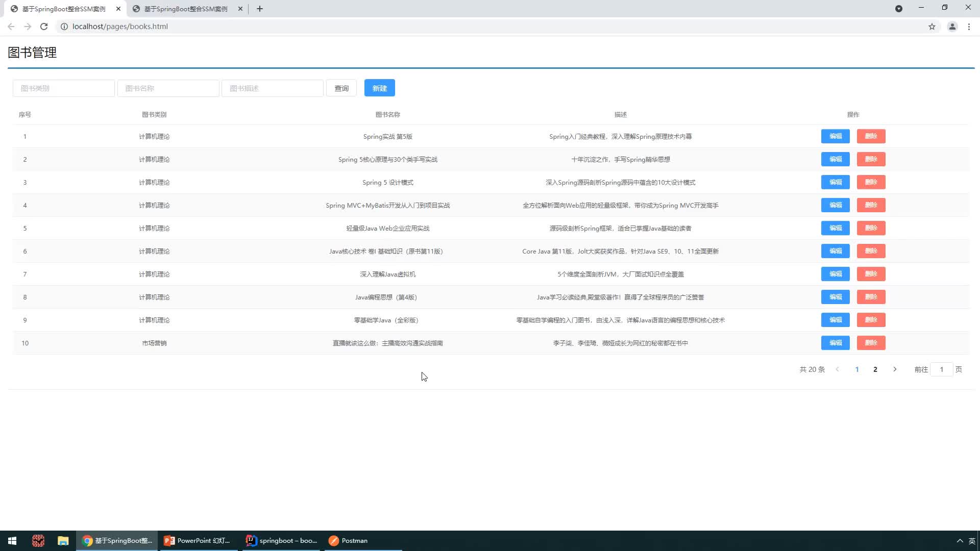Focus the 图书描述 search field
Viewport: 980px width, 551px height.
coord(273,88)
